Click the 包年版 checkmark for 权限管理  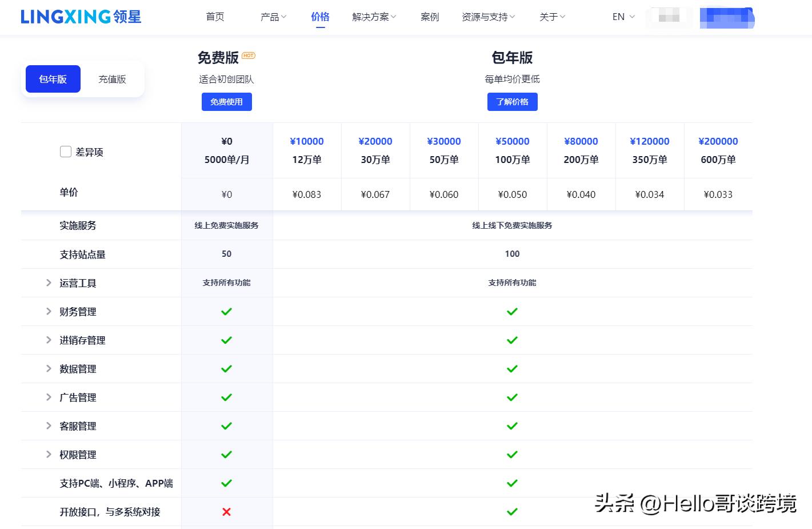[x=511, y=454]
